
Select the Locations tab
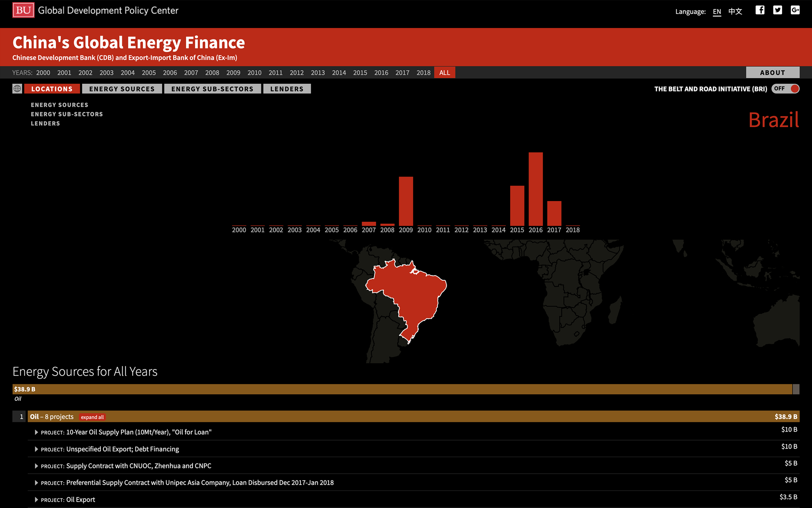click(x=52, y=89)
